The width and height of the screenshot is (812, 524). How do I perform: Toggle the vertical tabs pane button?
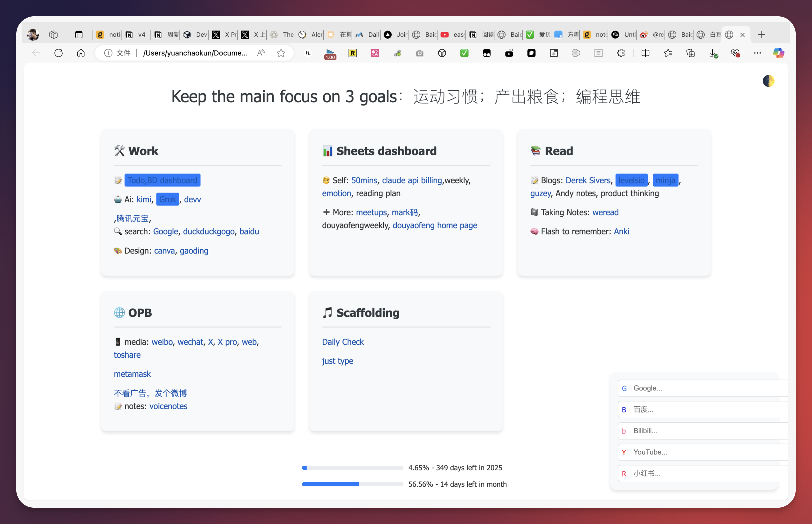(x=79, y=35)
